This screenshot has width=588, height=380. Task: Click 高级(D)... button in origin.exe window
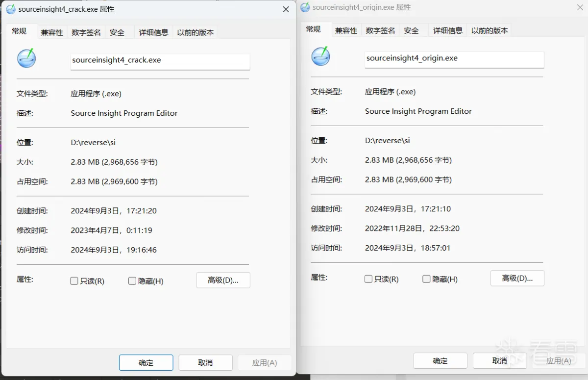[x=517, y=278]
